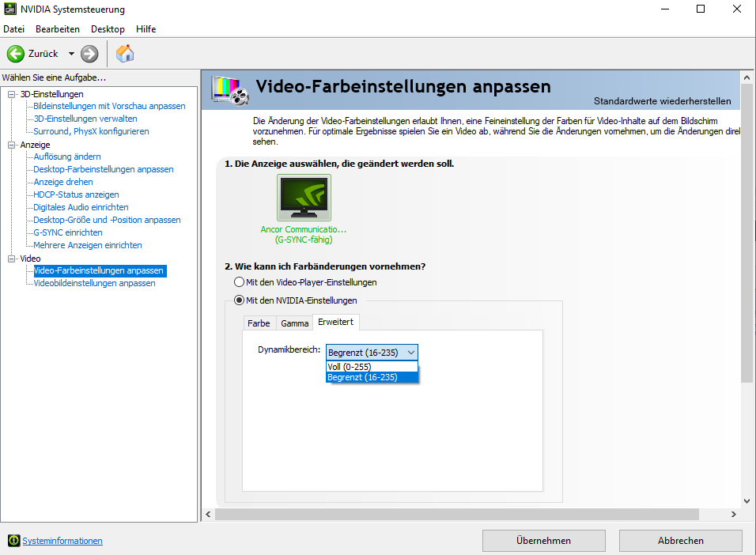Choose 'Begrenzt (16-235)' in the dropdown list
The height and width of the screenshot is (555, 756).
[x=372, y=377]
